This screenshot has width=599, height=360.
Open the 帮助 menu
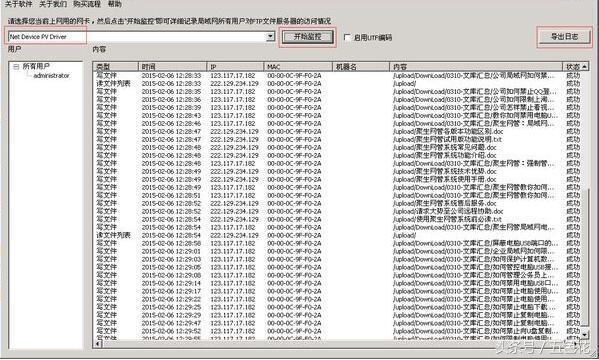click(x=115, y=4)
